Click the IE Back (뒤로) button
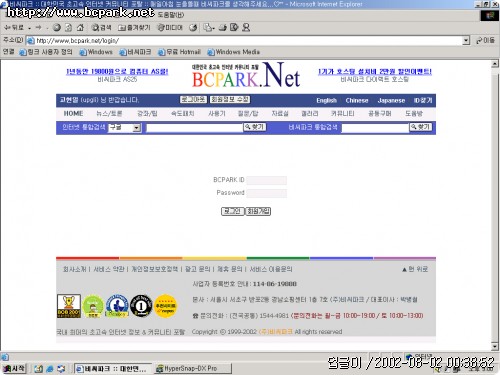This screenshot has width=500, height=375. click(14, 27)
